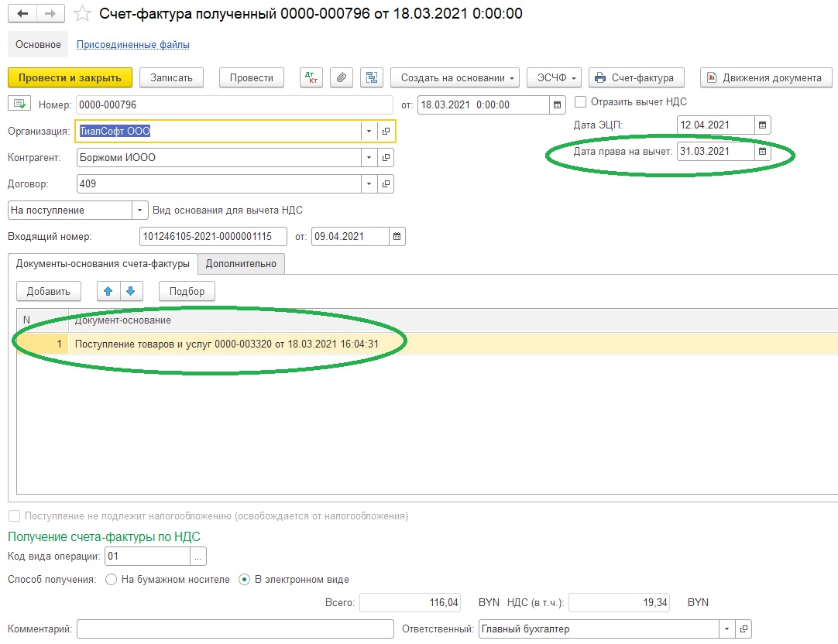Move row up with blue arrow

tap(108, 291)
